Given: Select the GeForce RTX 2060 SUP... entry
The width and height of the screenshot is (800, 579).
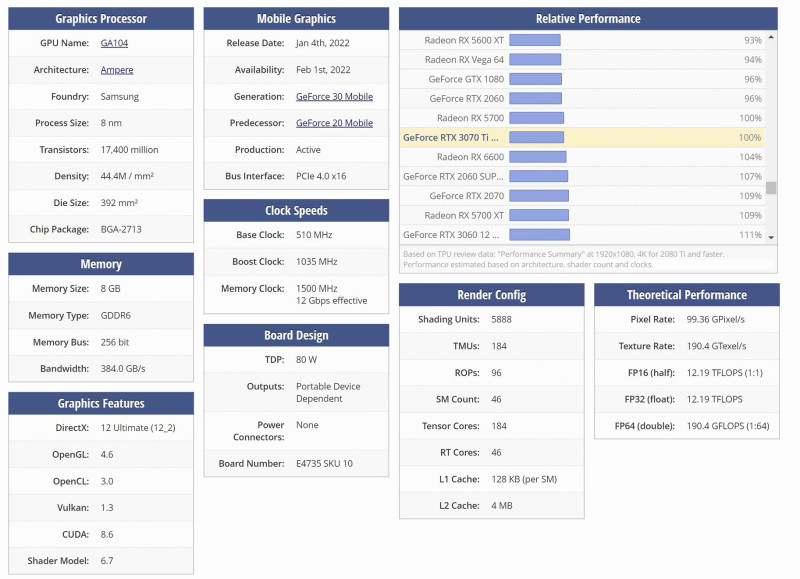Looking at the screenshot, I should [582, 177].
